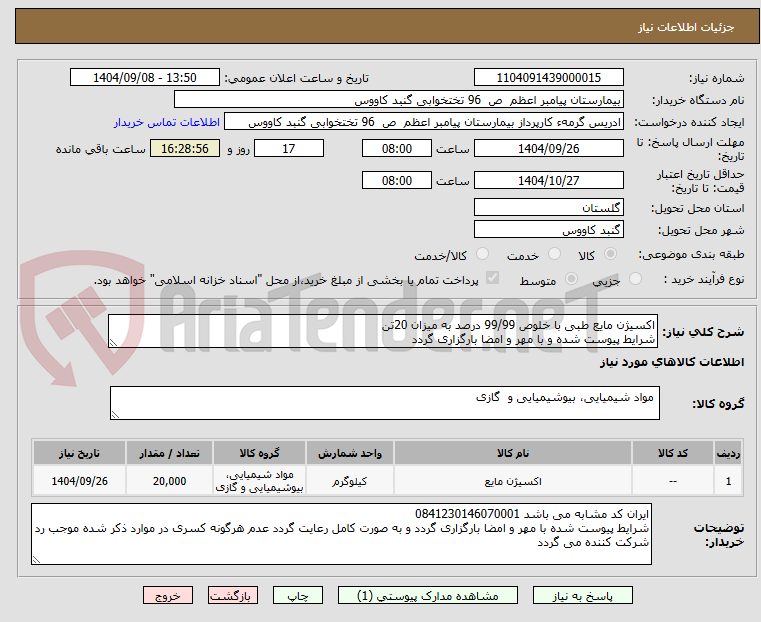The width and height of the screenshot is (761, 622).
Task: Click price validity time 08:00 field
Action: [x=397, y=180]
